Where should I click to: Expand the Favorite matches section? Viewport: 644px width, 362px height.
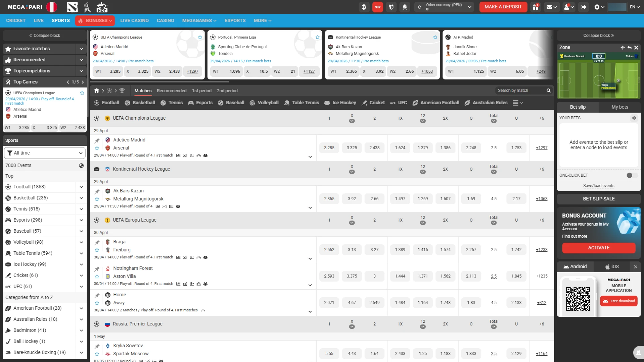(x=81, y=49)
